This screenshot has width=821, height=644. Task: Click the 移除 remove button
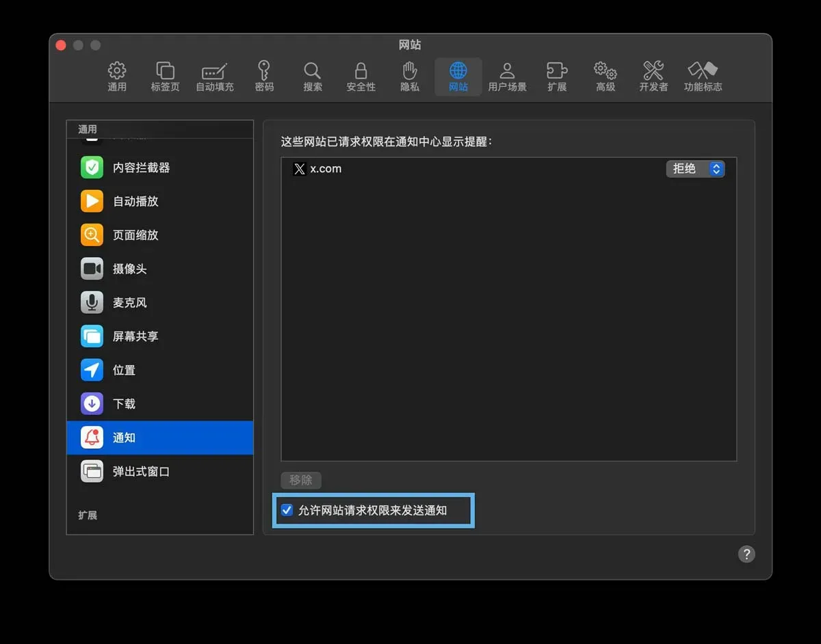tap(301, 480)
